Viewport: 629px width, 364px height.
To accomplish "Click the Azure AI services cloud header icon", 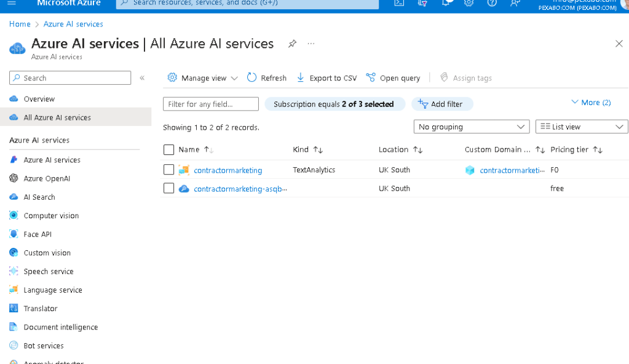I will (x=17, y=49).
